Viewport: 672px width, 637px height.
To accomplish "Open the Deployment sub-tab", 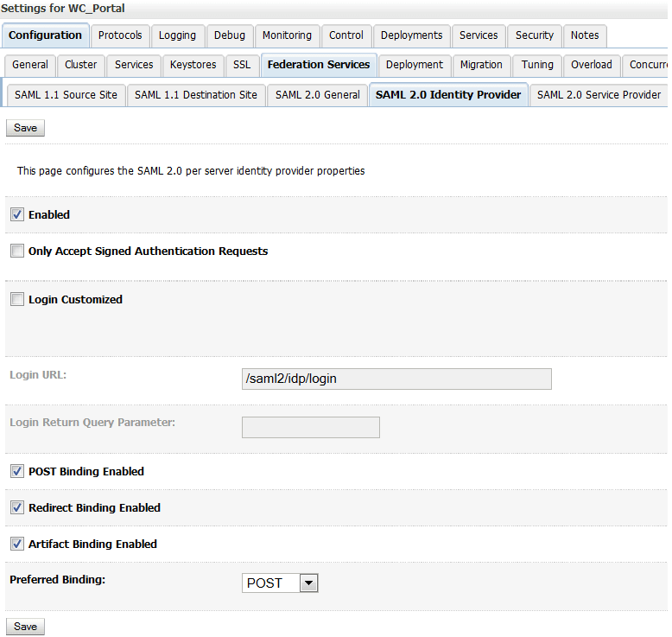I will (415, 65).
